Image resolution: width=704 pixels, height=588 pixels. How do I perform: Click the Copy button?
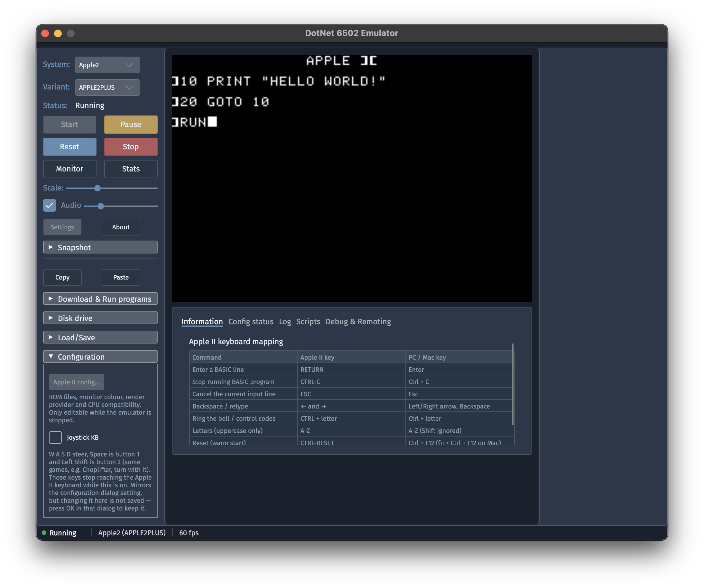pyautogui.click(x=62, y=277)
